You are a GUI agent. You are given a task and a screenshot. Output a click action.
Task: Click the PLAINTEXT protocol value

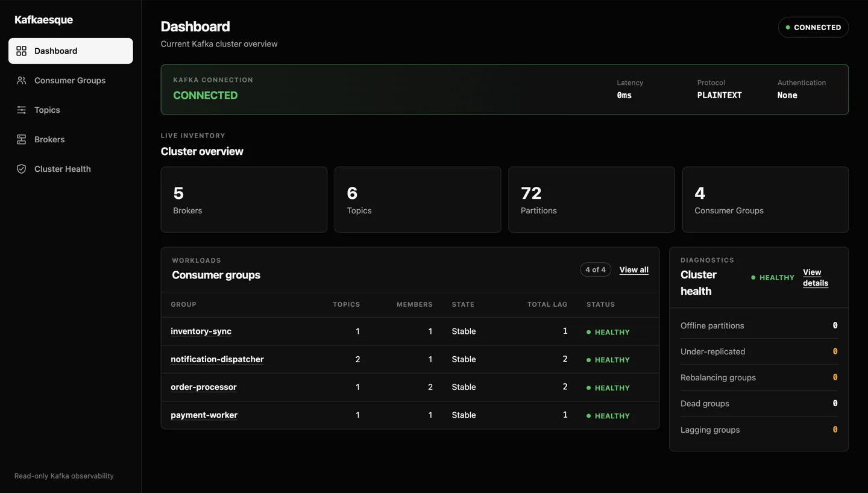pyautogui.click(x=719, y=95)
